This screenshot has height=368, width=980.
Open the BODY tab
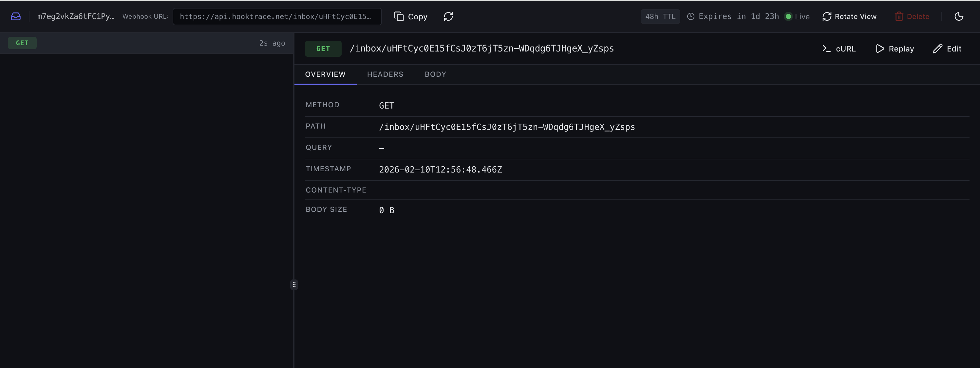click(x=435, y=74)
